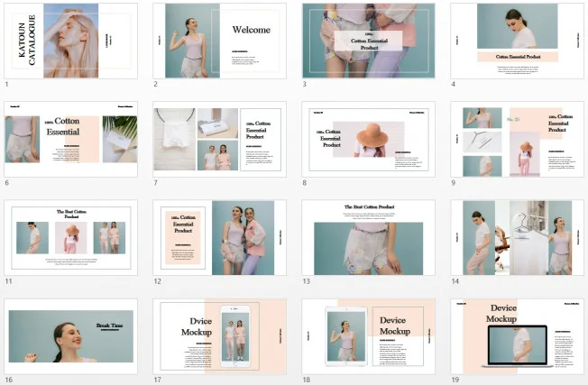Click the slide number 8 label
Viewport: 588px width, 385px height.
[x=304, y=183]
